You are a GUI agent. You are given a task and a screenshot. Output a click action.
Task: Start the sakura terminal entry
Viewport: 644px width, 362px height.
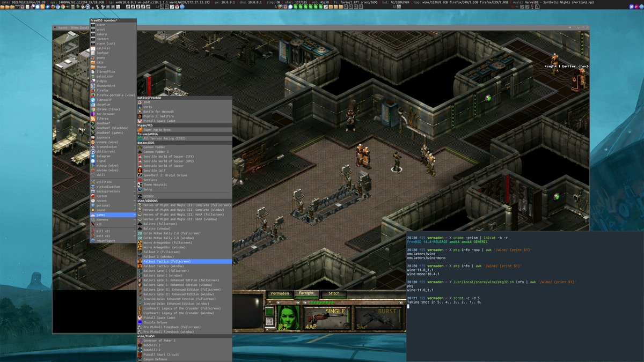click(x=113, y=34)
